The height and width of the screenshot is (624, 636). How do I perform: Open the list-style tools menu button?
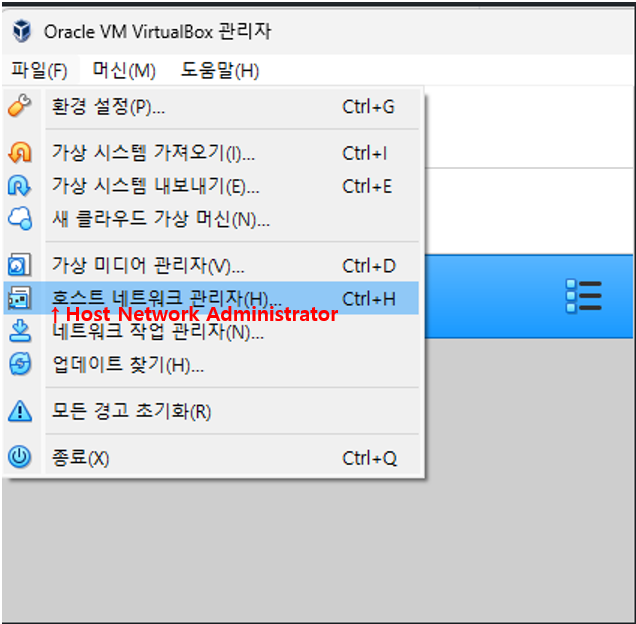point(583,296)
